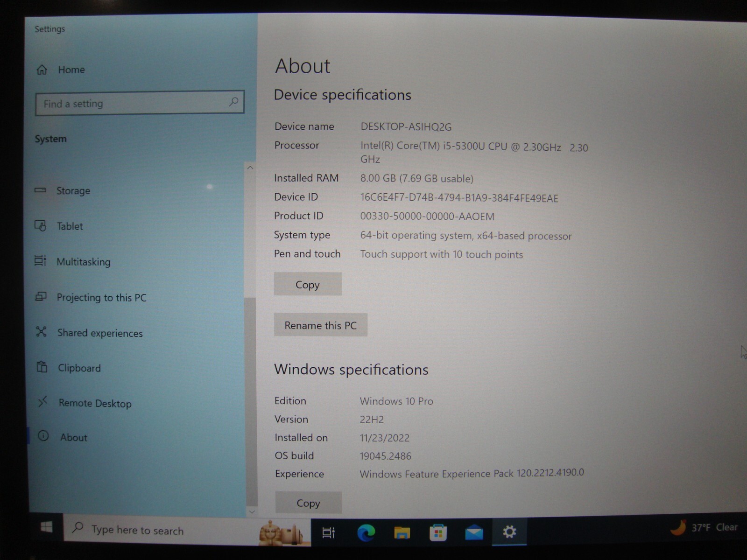Click the Installed on date 11/23/2022
The width and height of the screenshot is (747, 560).
(384, 438)
